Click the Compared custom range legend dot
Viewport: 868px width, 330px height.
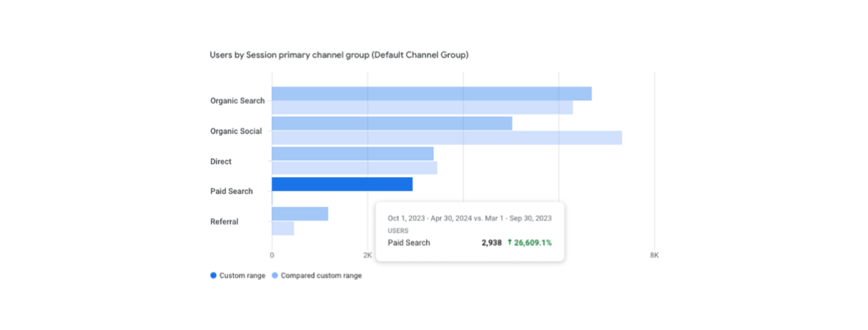(274, 276)
